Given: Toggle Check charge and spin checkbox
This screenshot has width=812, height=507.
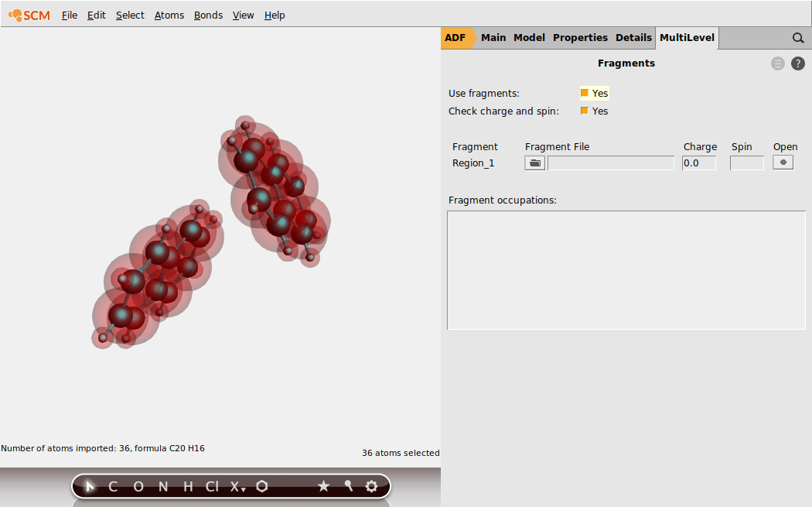Looking at the screenshot, I should [x=584, y=111].
